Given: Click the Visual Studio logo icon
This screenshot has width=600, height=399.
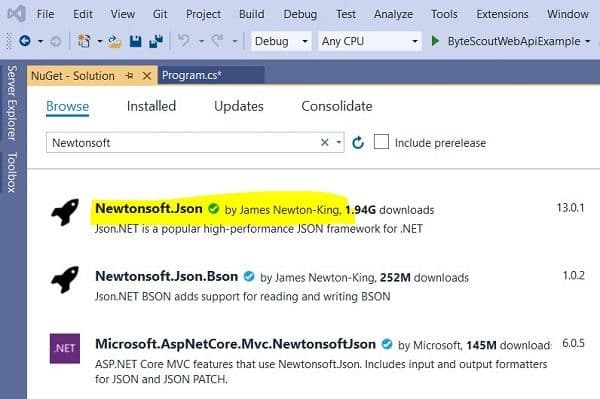Looking at the screenshot, I should 17,14.
